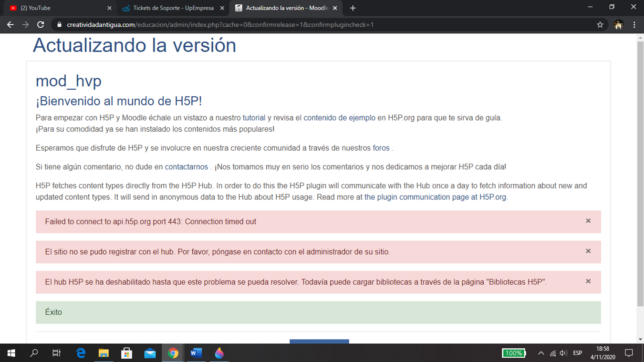Click the "contactarnos" link

[x=186, y=166]
